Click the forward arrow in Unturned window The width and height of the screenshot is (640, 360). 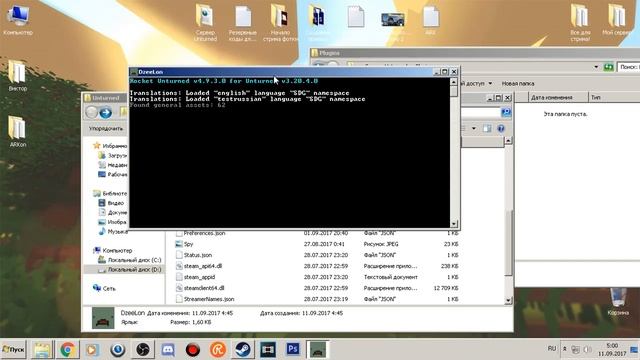[106, 112]
